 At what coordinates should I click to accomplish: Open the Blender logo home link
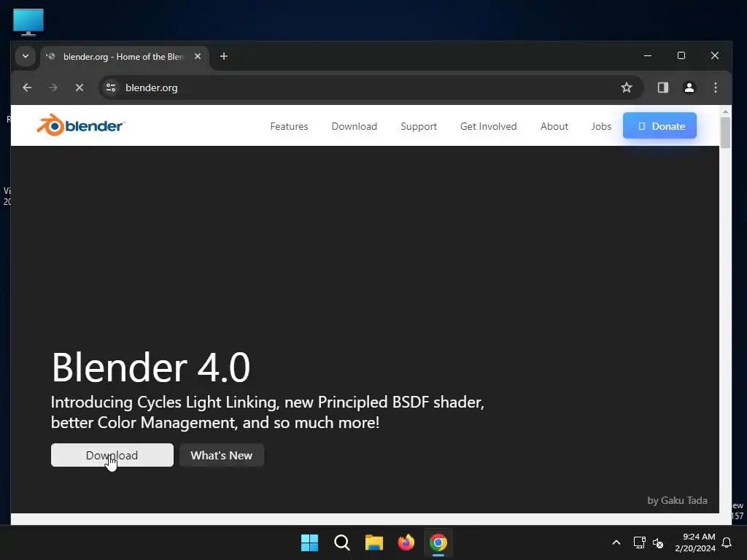tap(80, 125)
